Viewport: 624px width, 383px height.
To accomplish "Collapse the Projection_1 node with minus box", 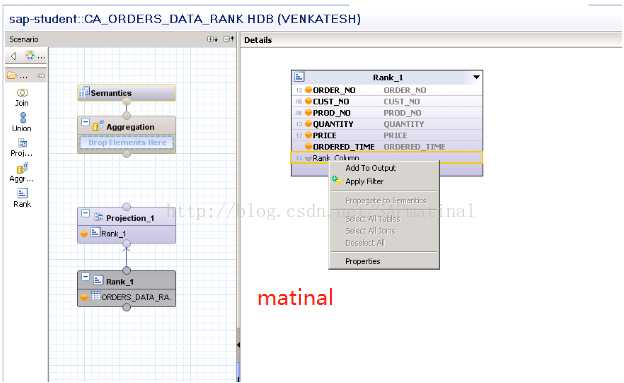I will 85,213.
